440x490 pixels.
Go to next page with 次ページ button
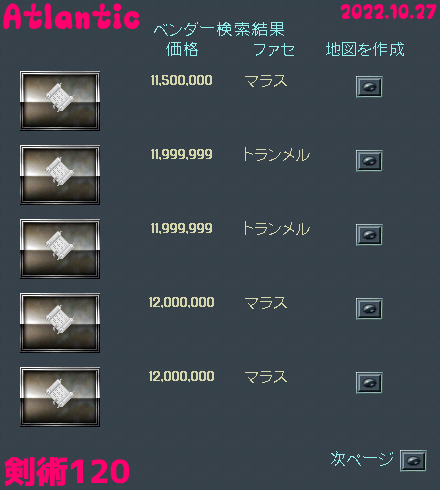tap(413, 461)
